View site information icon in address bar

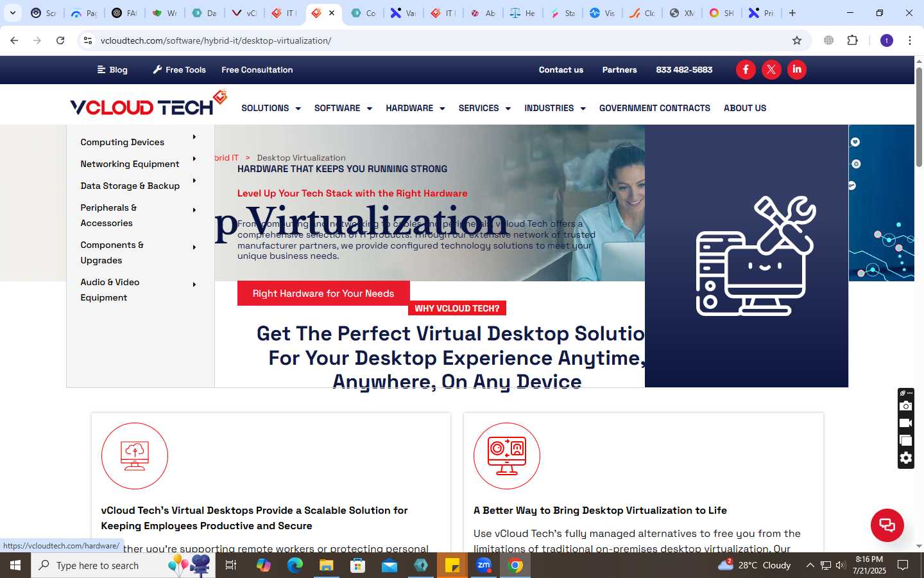coord(88,40)
